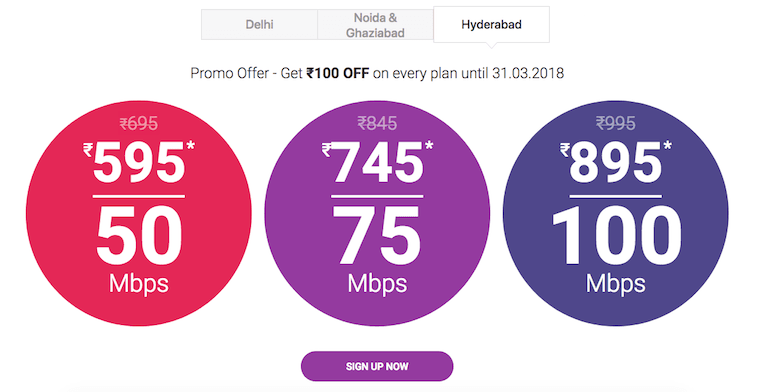782x392 pixels.
Task: Click the ₹595 discounted price
Action: 134,162
